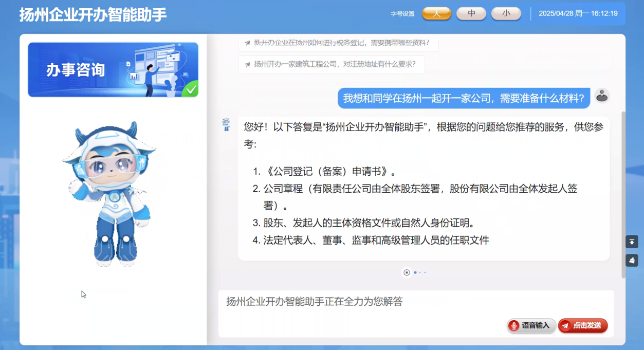Select the 办事咨询 banner tab
644x350 pixels.
[x=113, y=69]
